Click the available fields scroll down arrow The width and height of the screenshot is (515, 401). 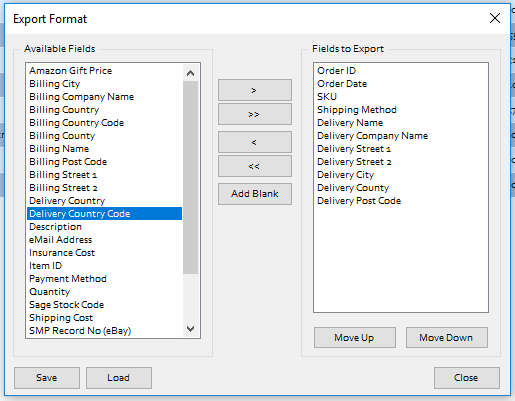click(x=190, y=329)
